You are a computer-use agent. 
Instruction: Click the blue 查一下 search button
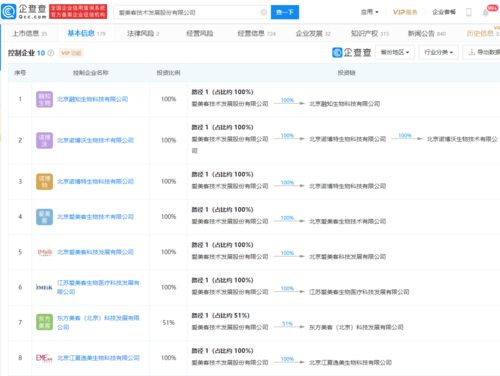pos(285,12)
